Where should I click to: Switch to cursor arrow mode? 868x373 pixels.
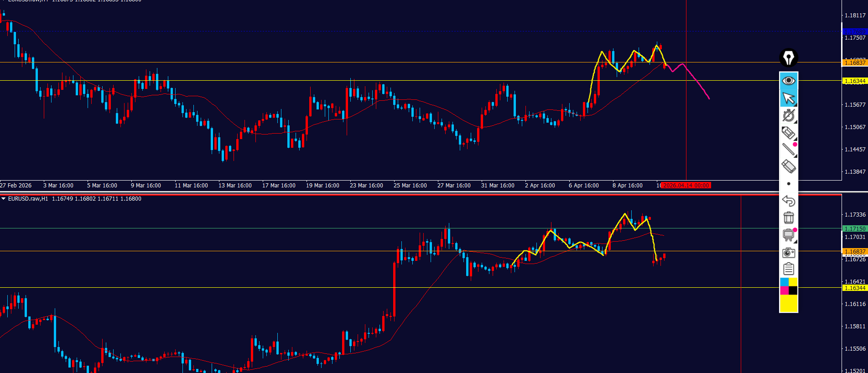pos(788,98)
